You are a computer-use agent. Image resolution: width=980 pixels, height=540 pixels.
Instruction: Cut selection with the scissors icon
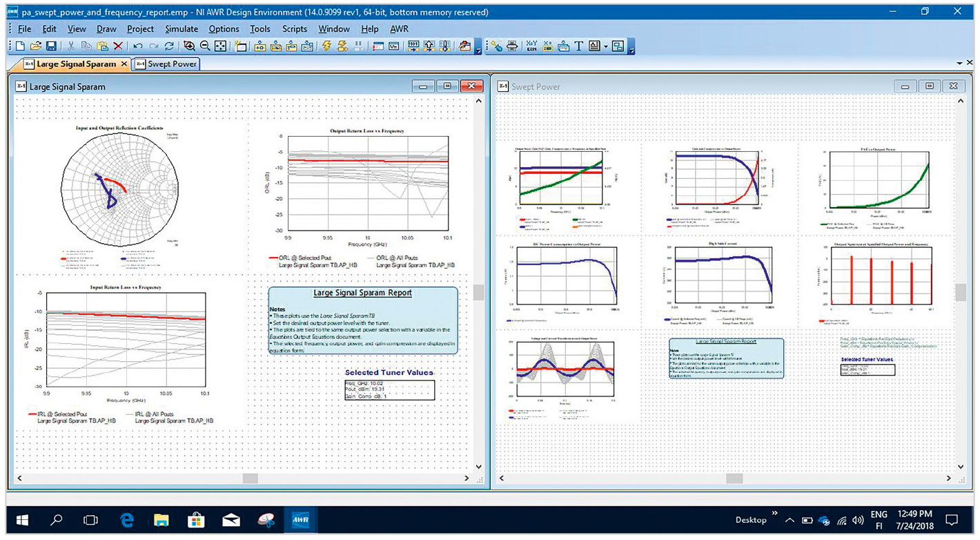tap(71, 46)
